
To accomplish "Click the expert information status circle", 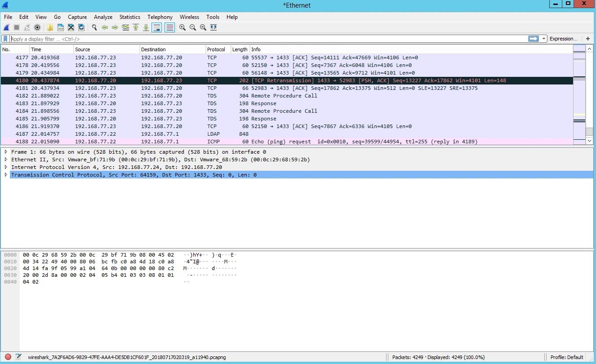I will click(8, 357).
